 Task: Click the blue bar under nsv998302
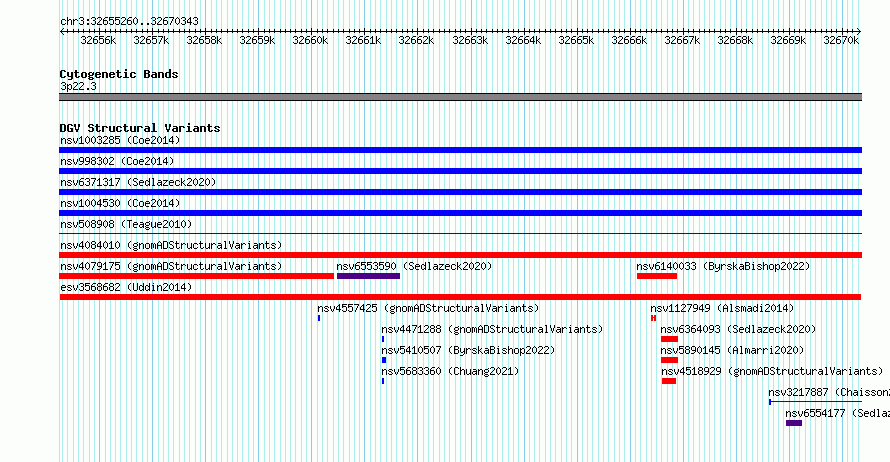[460, 171]
